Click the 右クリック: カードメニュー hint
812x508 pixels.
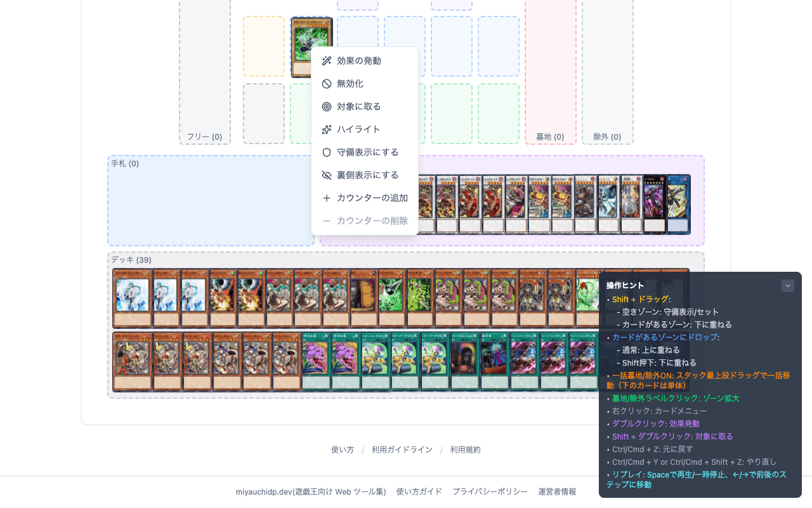pyautogui.click(x=660, y=411)
